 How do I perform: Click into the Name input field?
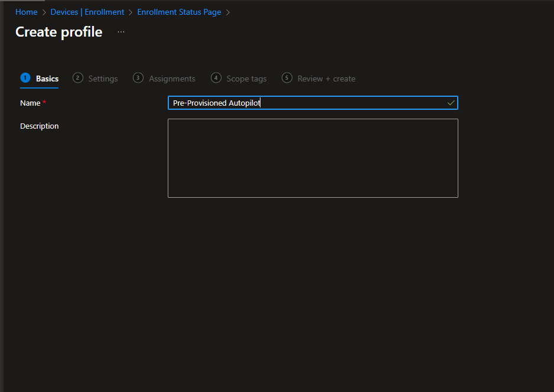307,103
